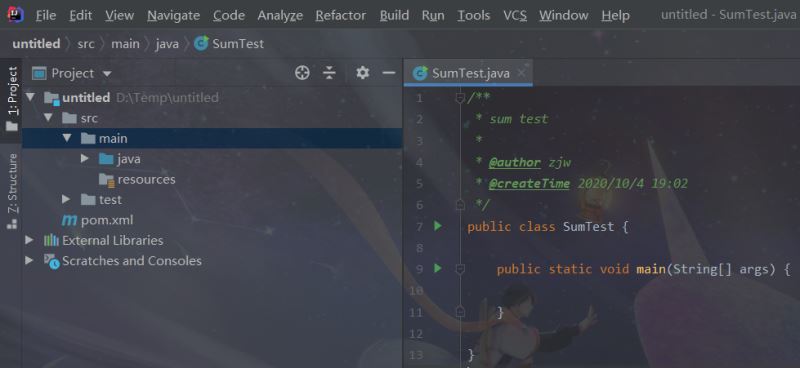Click the IntelliJ IDEA logo icon

[16, 15]
